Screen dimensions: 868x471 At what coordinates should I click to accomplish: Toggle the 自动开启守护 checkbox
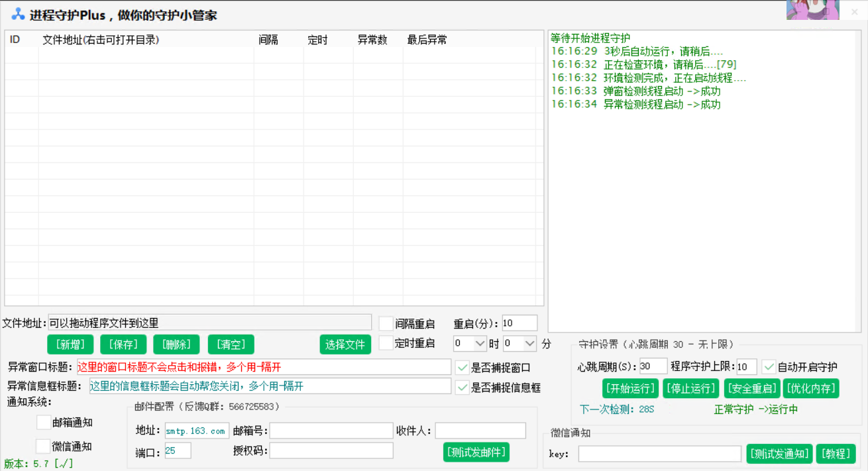click(x=769, y=366)
